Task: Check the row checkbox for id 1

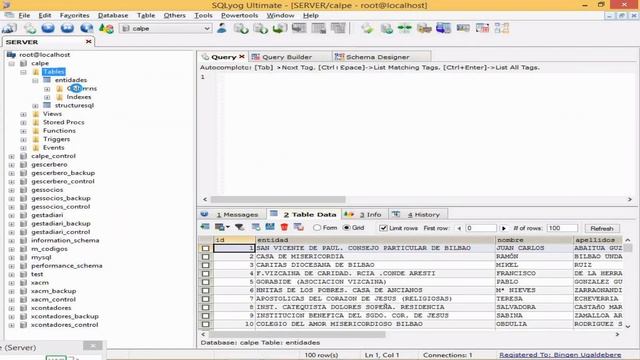Action: 205,248
